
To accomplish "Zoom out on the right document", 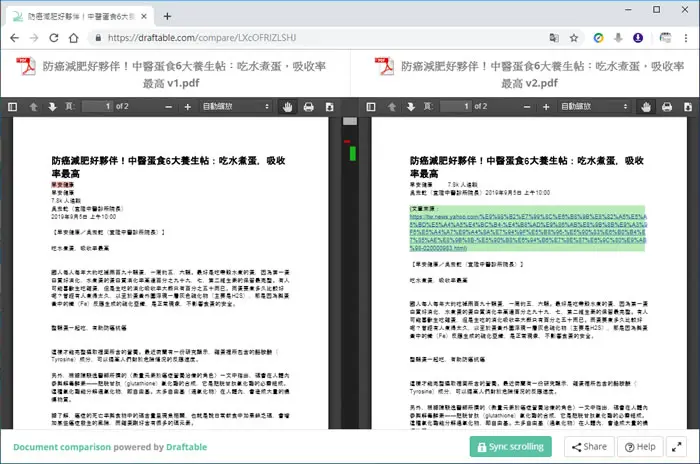I will coord(527,107).
